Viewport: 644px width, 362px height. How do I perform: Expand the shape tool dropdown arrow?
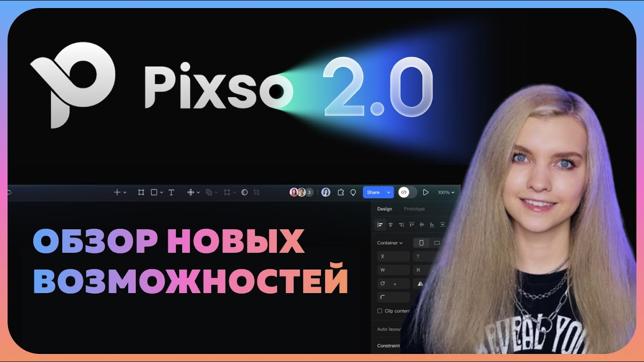click(x=162, y=193)
